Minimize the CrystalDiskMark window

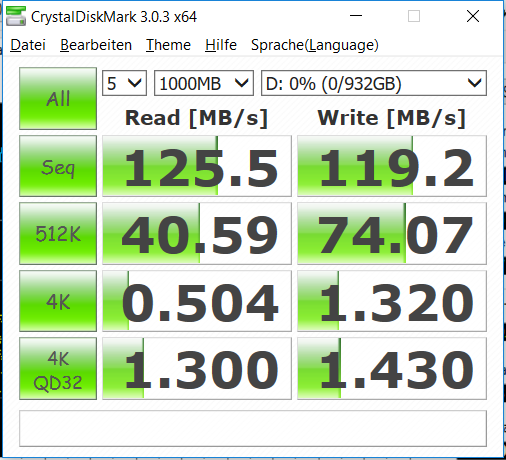(x=356, y=16)
